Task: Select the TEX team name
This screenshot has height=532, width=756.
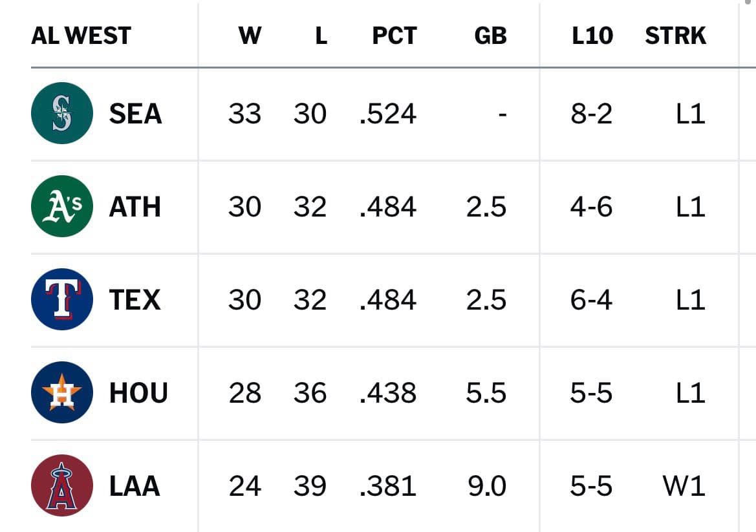Action: [x=135, y=300]
